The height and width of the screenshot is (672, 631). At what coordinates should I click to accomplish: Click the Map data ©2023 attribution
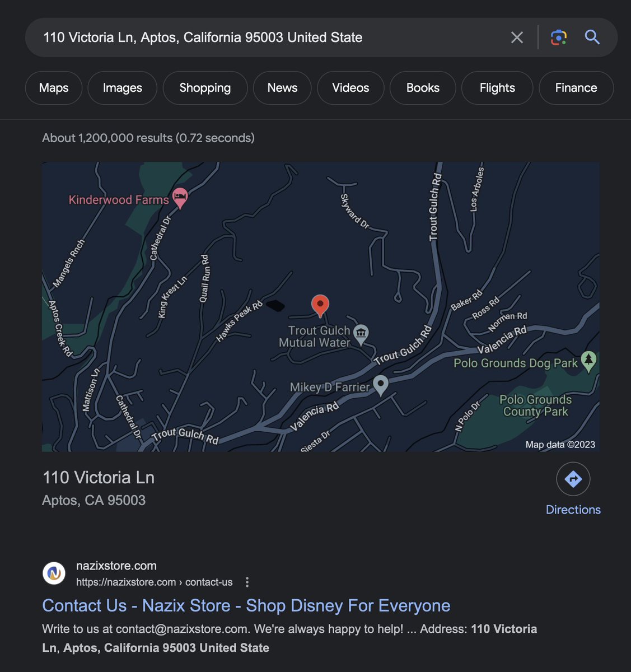pos(560,445)
